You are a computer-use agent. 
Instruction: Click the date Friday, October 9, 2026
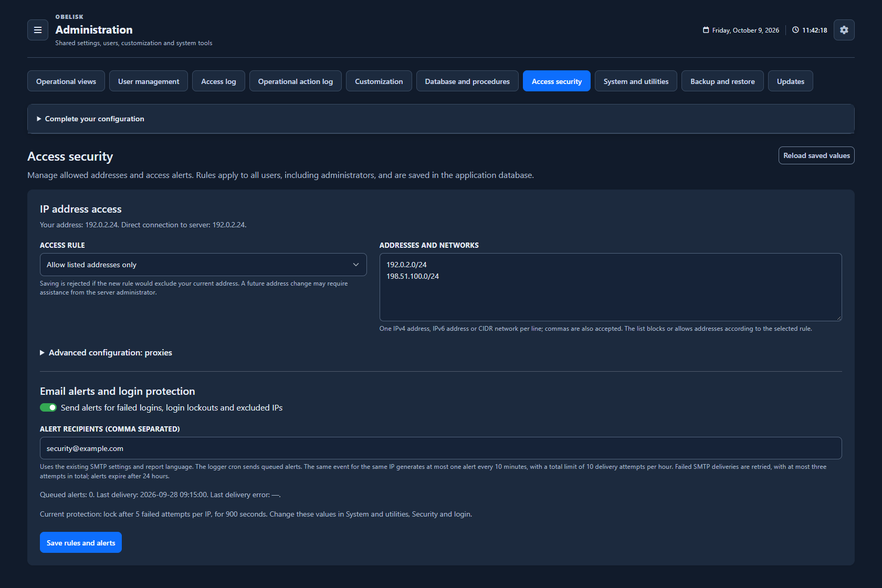[x=745, y=30]
